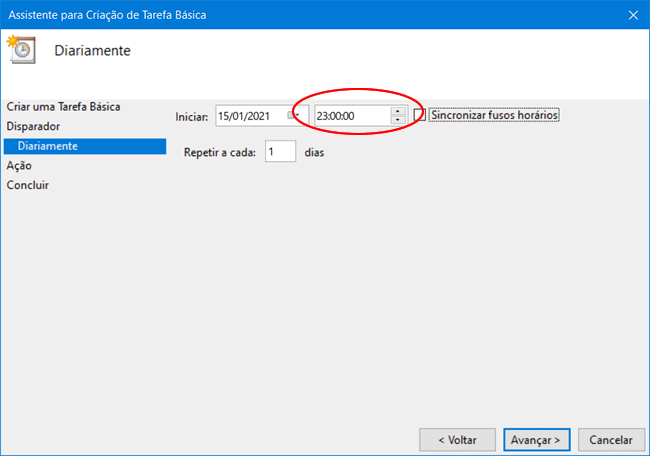Select the highlighted Diariamente sidebar step

pos(47,146)
